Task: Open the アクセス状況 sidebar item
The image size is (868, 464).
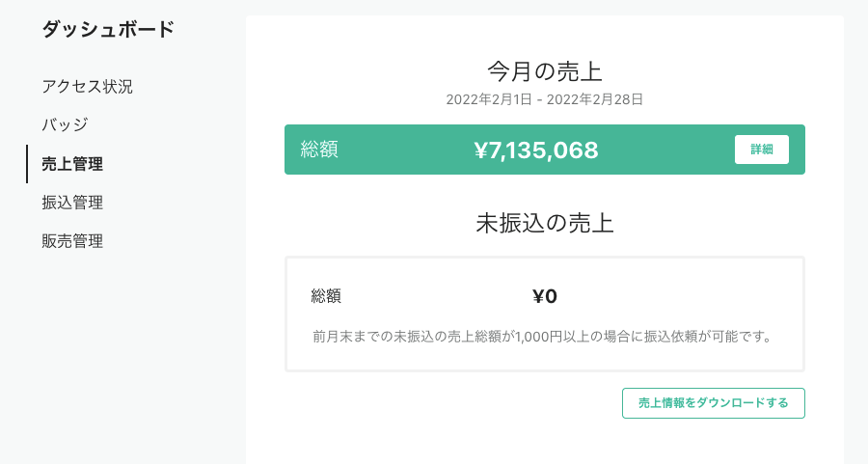Action: [87, 87]
